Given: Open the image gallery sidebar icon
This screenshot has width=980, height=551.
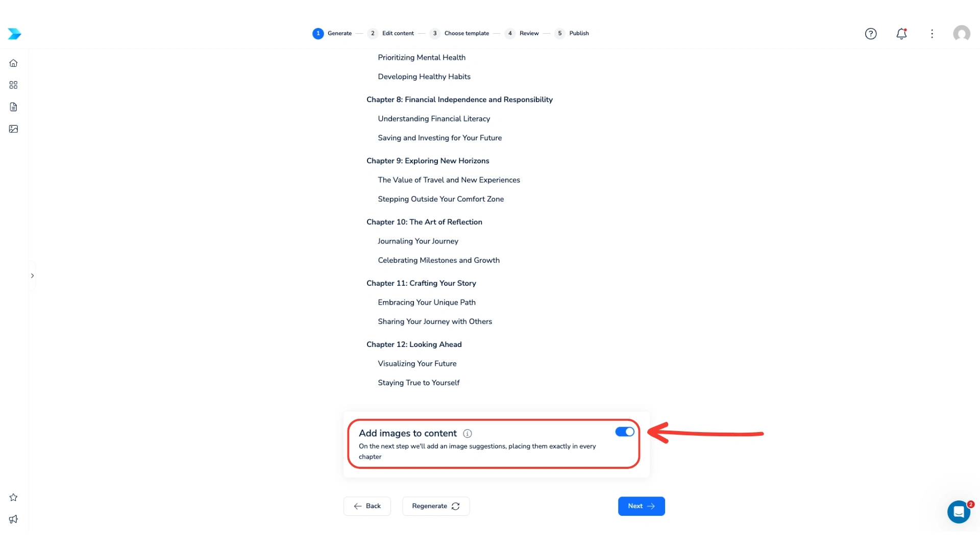Looking at the screenshot, I should coord(13,129).
